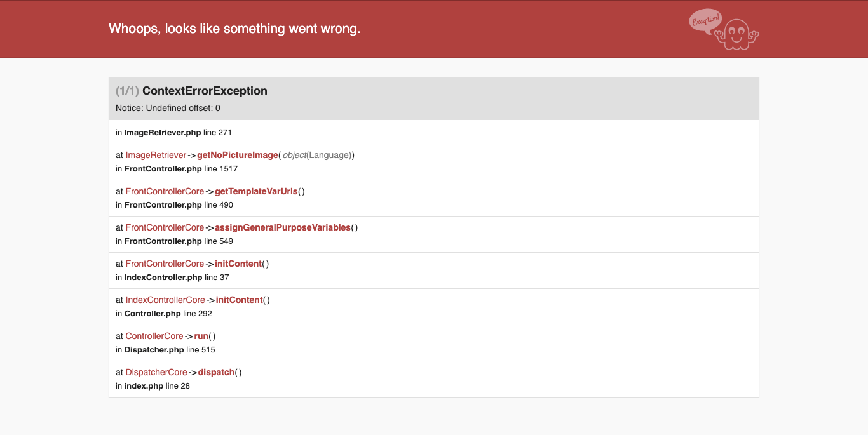Click the 'Whoops, looks like something went wrong' title
The image size is (868, 435).
tap(234, 29)
